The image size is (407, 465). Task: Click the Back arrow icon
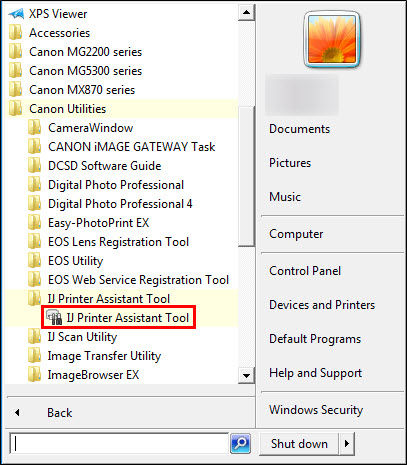click(17, 413)
